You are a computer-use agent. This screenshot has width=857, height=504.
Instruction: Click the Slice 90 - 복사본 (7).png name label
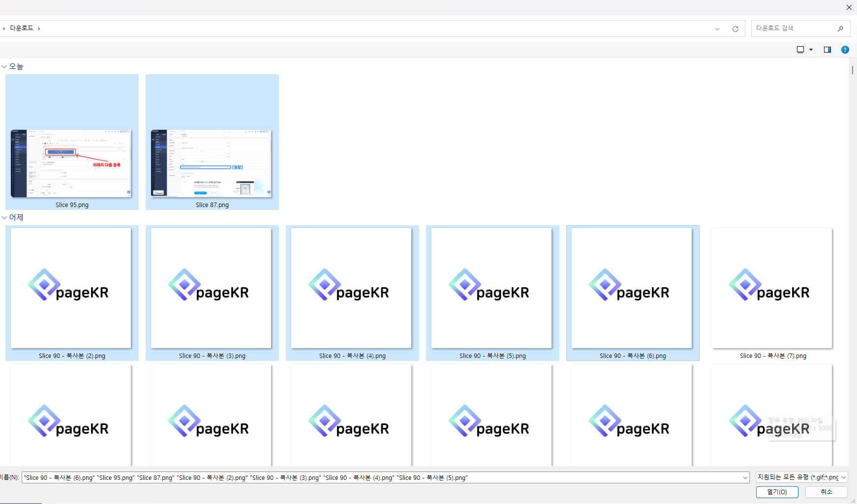click(773, 356)
